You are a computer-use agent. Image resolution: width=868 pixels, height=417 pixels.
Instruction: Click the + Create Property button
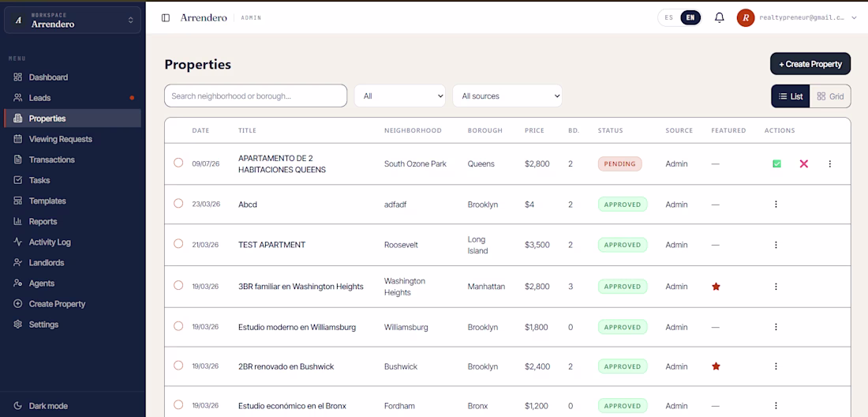click(x=810, y=64)
